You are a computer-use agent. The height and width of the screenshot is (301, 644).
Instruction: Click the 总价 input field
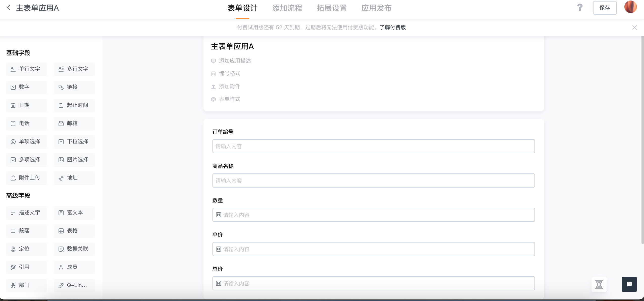[x=373, y=283]
